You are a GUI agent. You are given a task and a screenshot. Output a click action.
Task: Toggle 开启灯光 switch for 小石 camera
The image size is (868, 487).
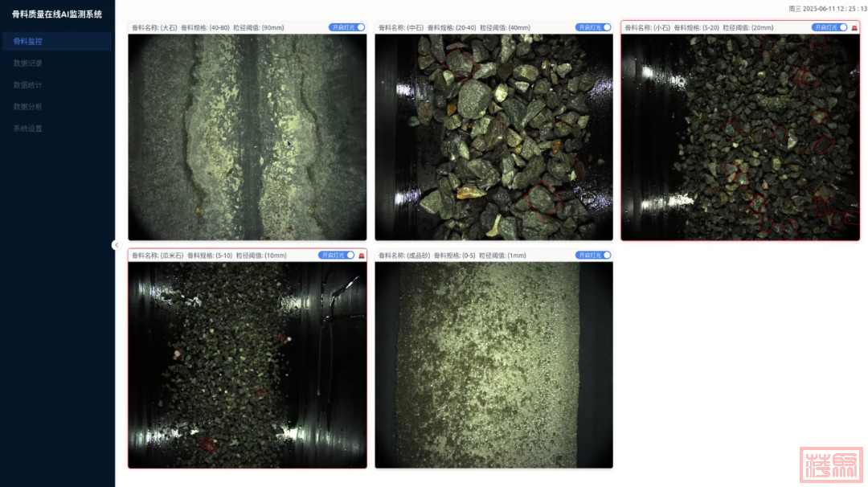[830, 27]
